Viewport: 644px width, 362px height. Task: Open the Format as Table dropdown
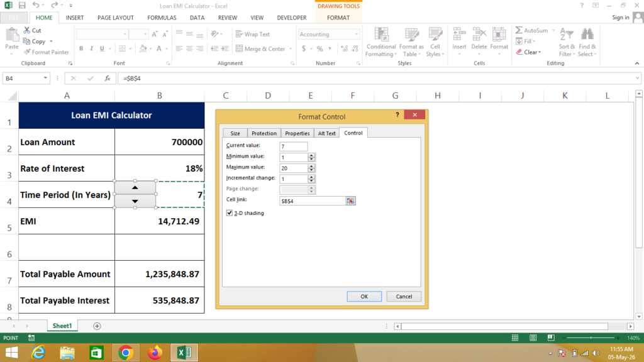(x=411, y=43)
